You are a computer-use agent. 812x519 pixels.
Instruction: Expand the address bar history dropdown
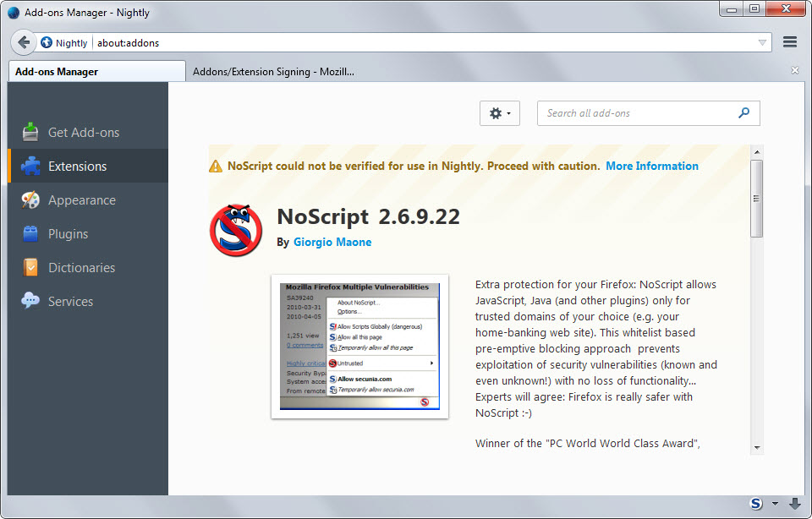tap(762, 42)
